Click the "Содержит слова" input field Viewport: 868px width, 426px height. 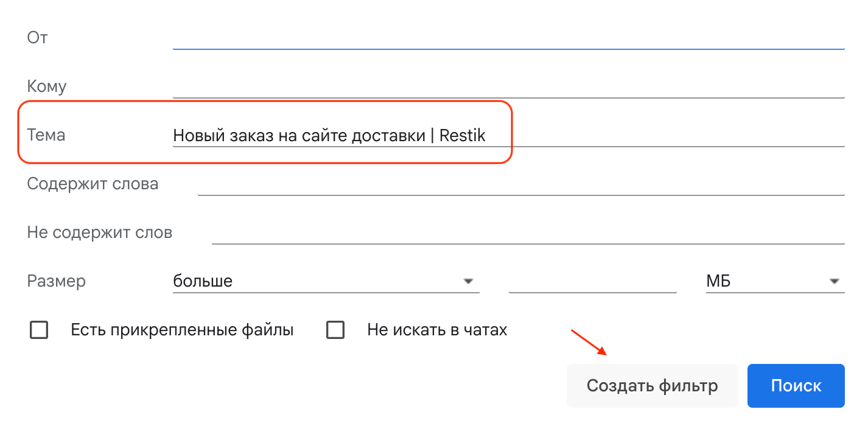[x=520, y=184]
